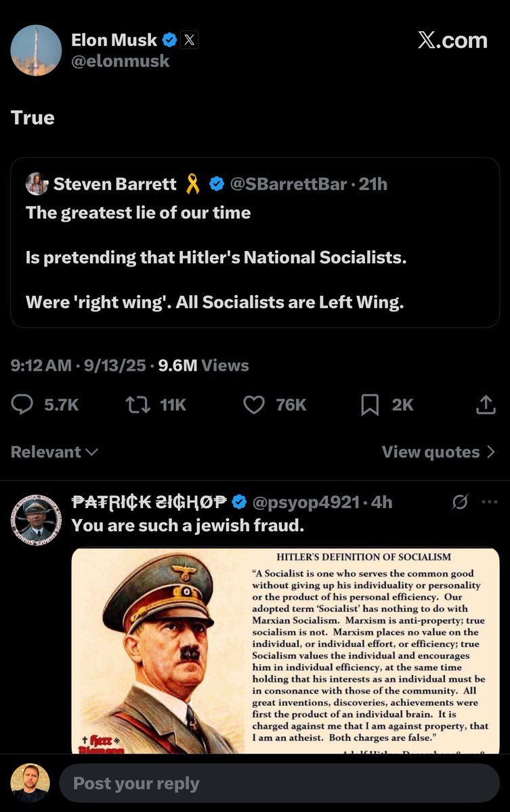Tap the blue verified checkmark on main post

[170, 40]
